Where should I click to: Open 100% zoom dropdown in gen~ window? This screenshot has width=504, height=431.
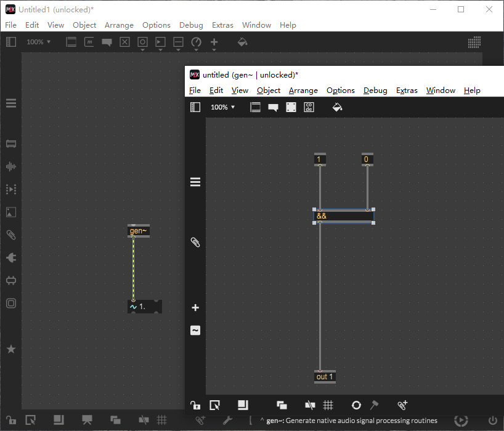pyautogui.click(x=223, y=107)
